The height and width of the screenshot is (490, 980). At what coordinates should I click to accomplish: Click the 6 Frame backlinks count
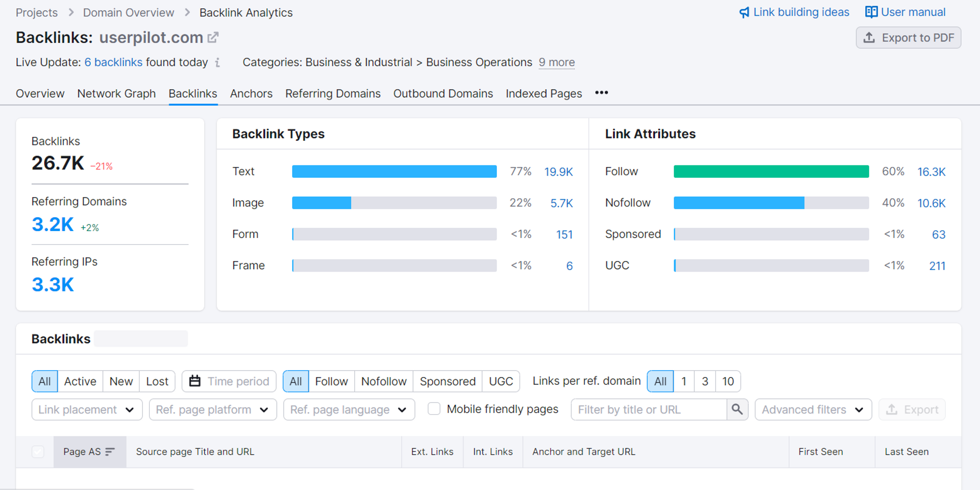(x=569, y=266)
